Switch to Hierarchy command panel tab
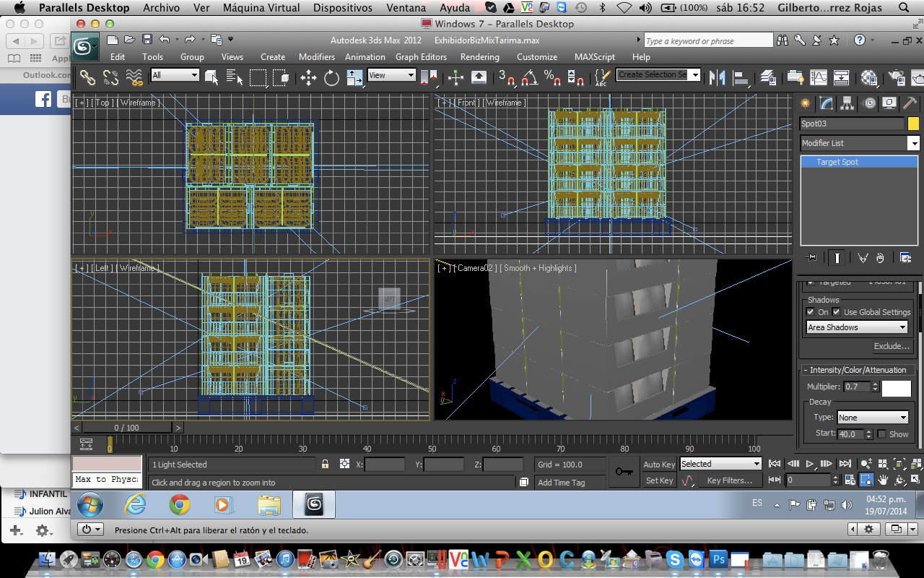The image size is (924, 578). [x=847, y=103]
